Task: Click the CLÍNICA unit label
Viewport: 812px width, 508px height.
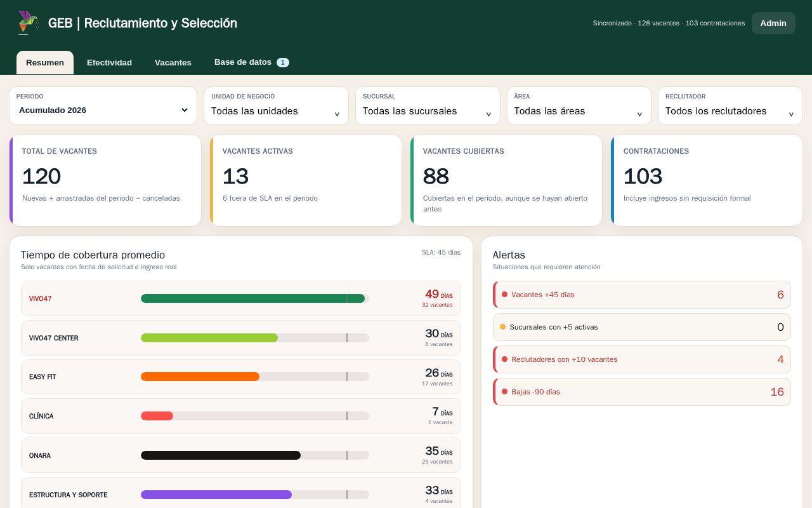Action: 41,417
